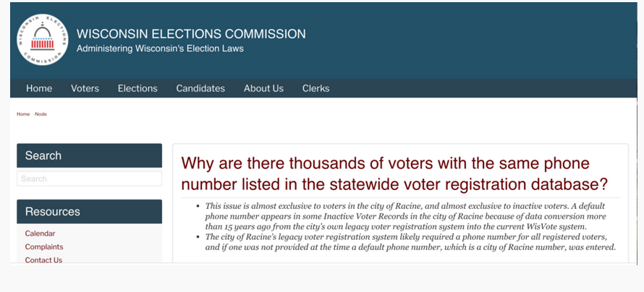The height and width of the screenshot is (292, 644).
Task: Open the About Us menu item
Action: tap(263, 88)
